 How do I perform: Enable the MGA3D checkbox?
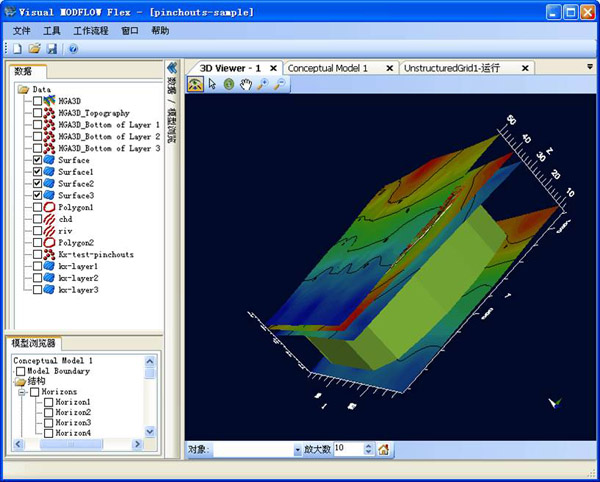(x=37, y=101)
